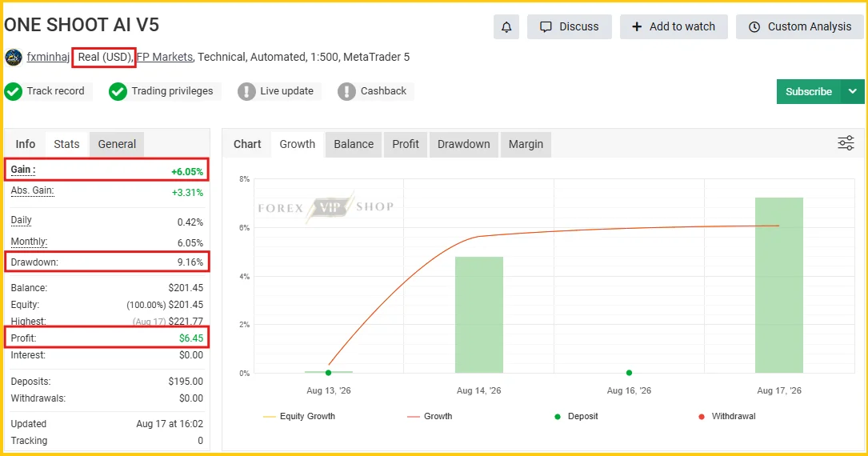The height and width of the screenshot is (456, 868).
Task: Click the Balance value $201.45
Action: 186,288
